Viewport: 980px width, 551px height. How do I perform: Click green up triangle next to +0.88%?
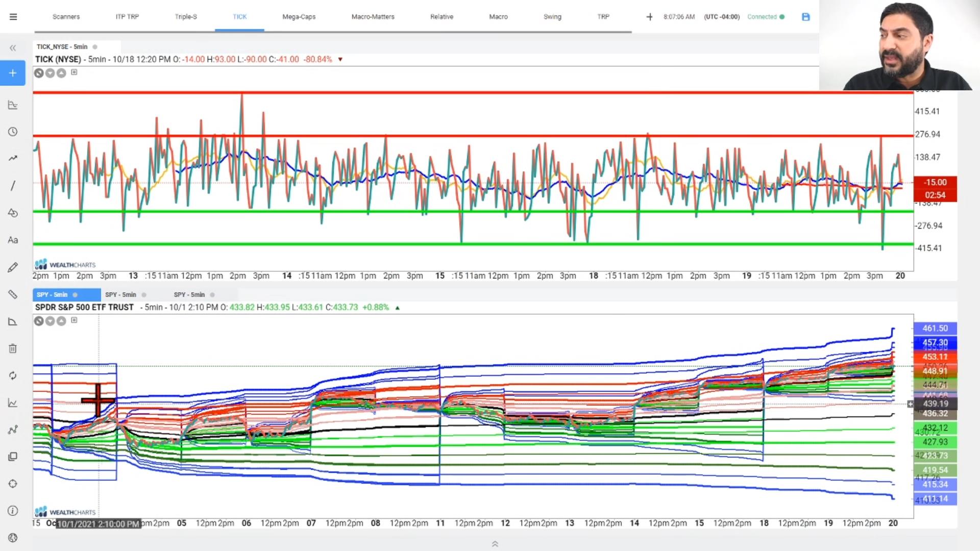[x=397, y=308]
